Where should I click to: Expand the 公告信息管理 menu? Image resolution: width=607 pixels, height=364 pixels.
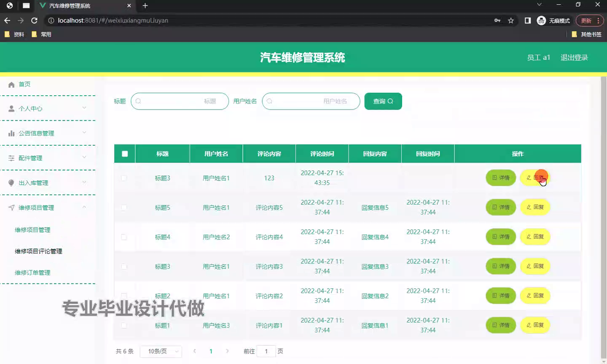48,133
